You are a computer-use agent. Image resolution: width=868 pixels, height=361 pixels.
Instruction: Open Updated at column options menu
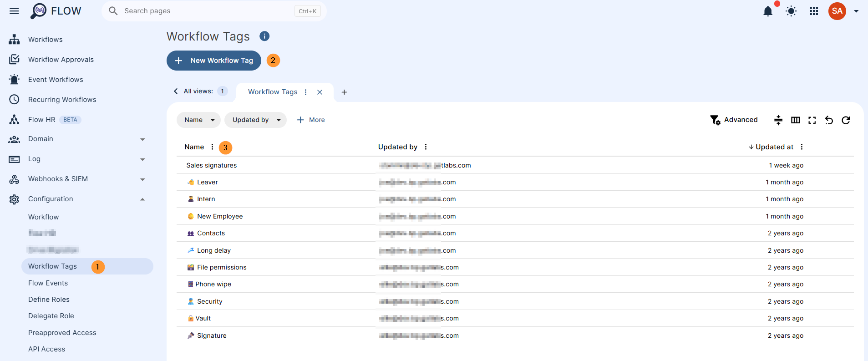click(x=802, y=147)
